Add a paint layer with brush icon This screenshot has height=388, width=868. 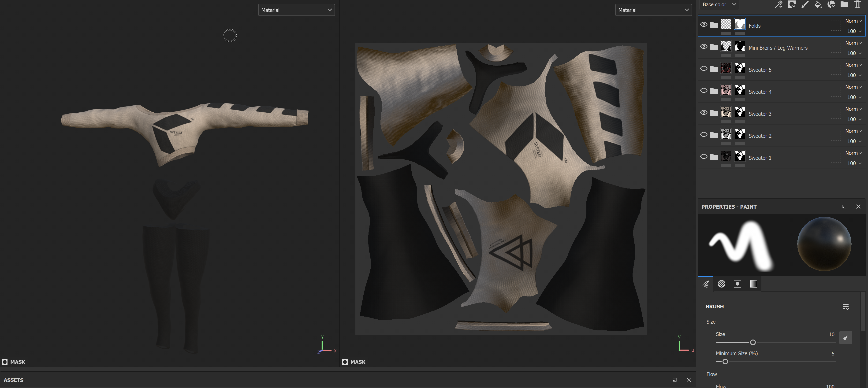(x=805, y=4)
